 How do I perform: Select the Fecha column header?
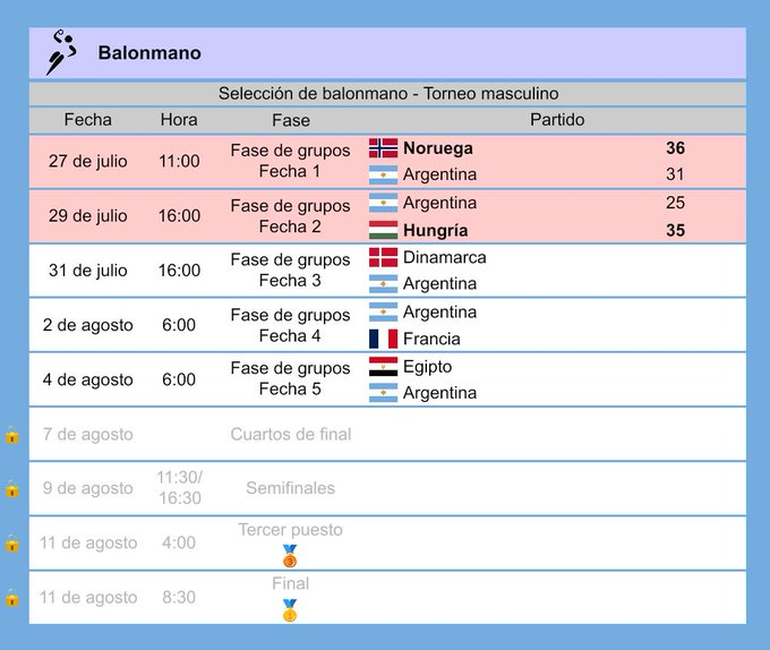tap(88, 120)
